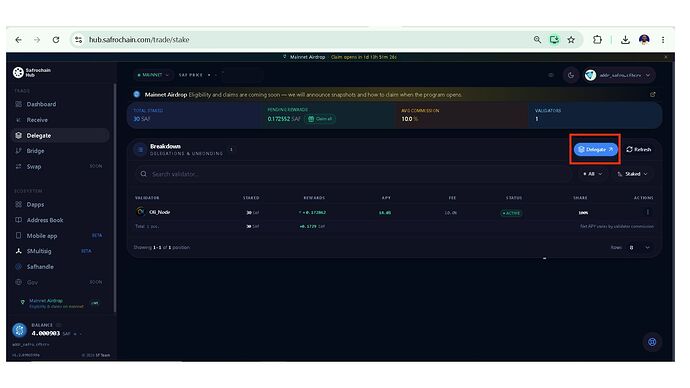
Task: Open the Mainnet Airdrop sidebar card
Action: tap(59, 303)
